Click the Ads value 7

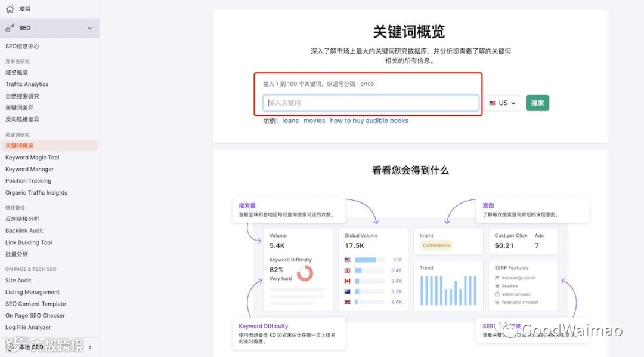coord(537,245)
